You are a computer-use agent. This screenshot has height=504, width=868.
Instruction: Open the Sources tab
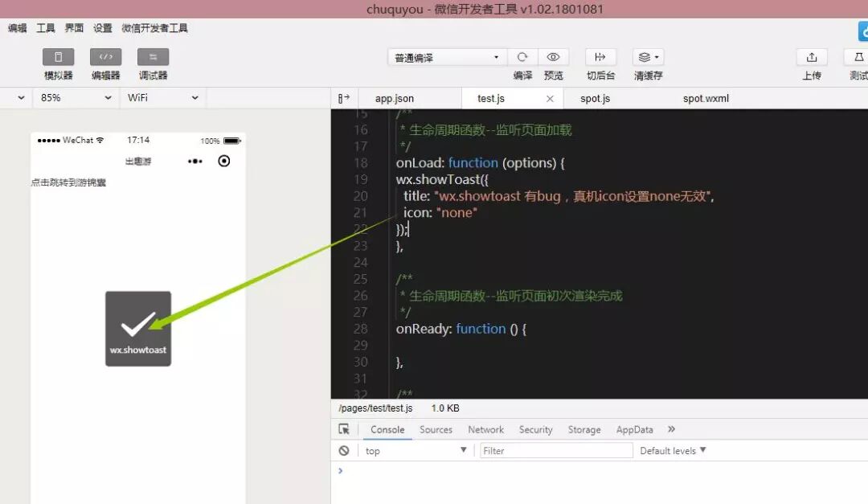[436, 429]
